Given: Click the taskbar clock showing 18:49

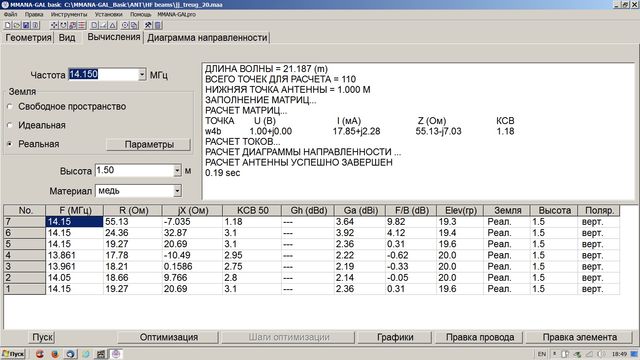Looking at the screenshot, I should tap(620, 354).
